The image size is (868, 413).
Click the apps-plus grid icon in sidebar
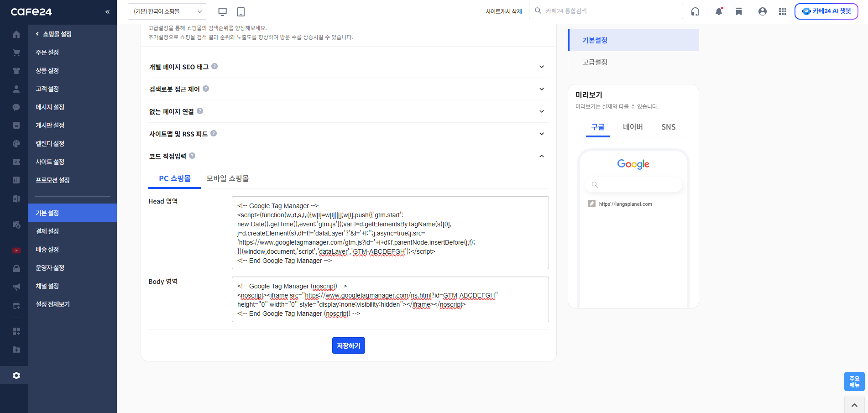pyautogui.click(x=16, y=331)
